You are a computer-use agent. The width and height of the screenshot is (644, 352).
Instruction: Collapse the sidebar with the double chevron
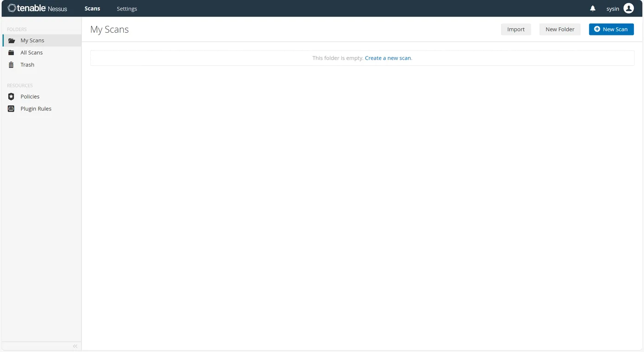tap(75, 346)
